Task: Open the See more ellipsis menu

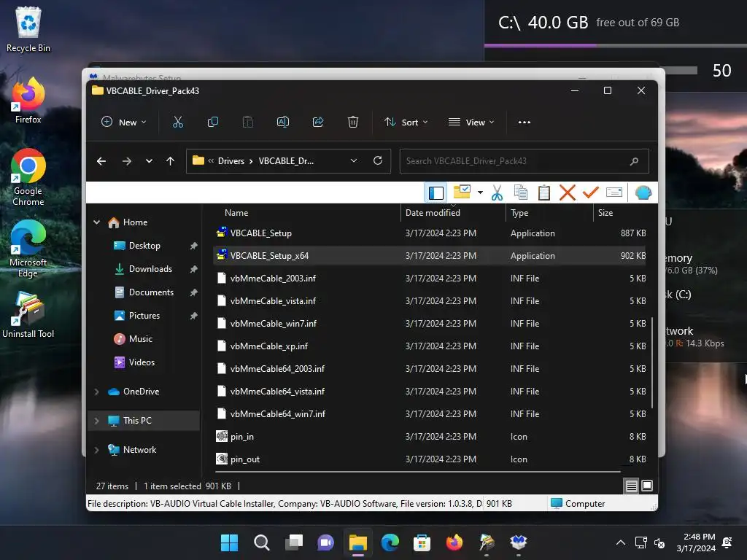Action: (525, 122)
